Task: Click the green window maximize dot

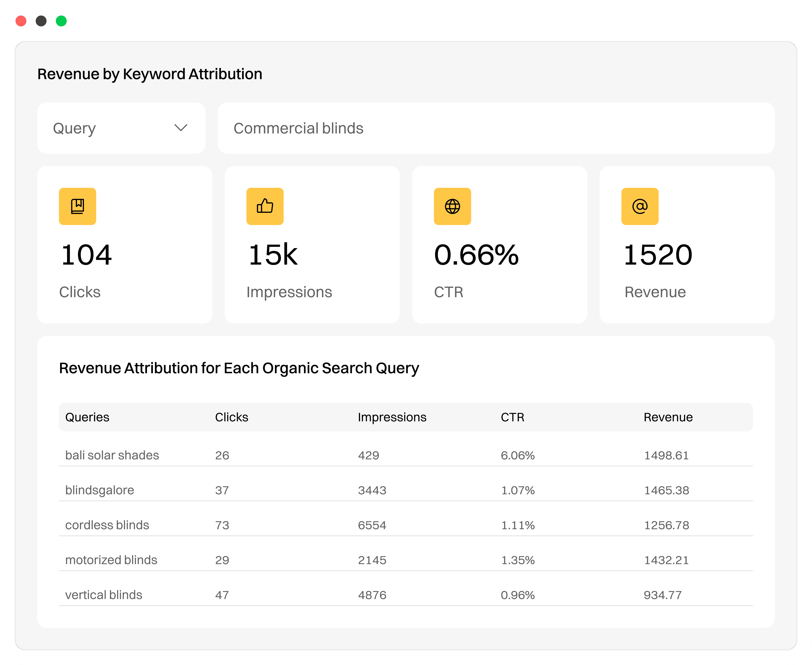Action: pos(61,21)
